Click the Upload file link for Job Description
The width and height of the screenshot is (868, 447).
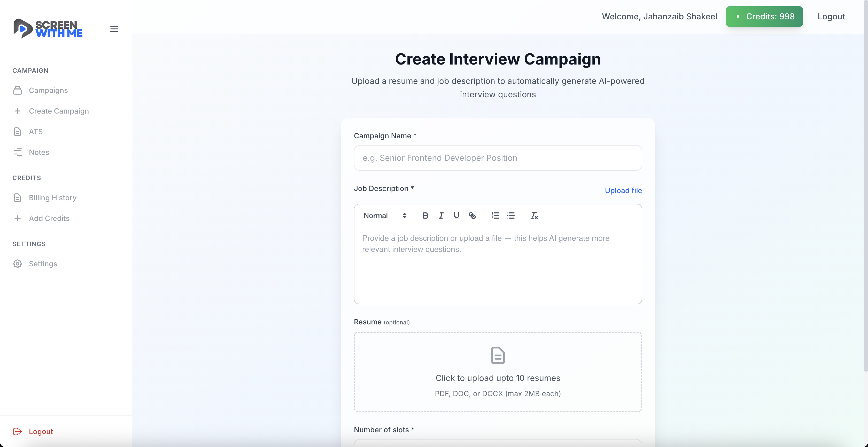click(623, 190)
